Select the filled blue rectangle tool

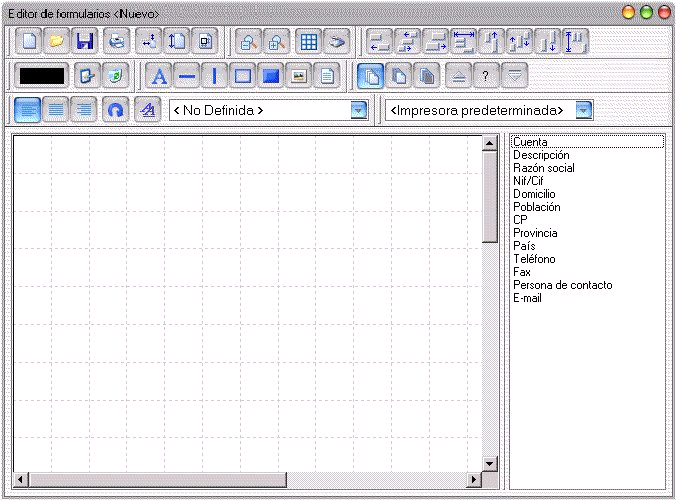[x=271, y=76]
